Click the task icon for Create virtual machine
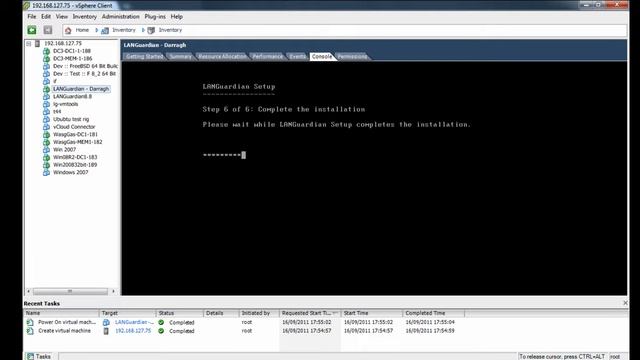The height and width of the screenshot is (360, 640). click(30, 331)
